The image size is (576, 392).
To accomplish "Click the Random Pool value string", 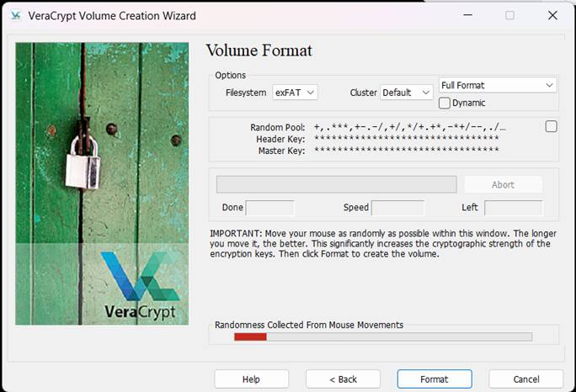I will 409,127.
